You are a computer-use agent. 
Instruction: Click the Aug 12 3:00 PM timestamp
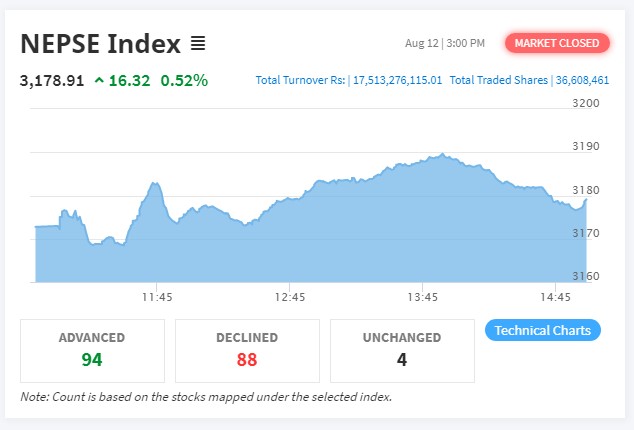[445, 43]
